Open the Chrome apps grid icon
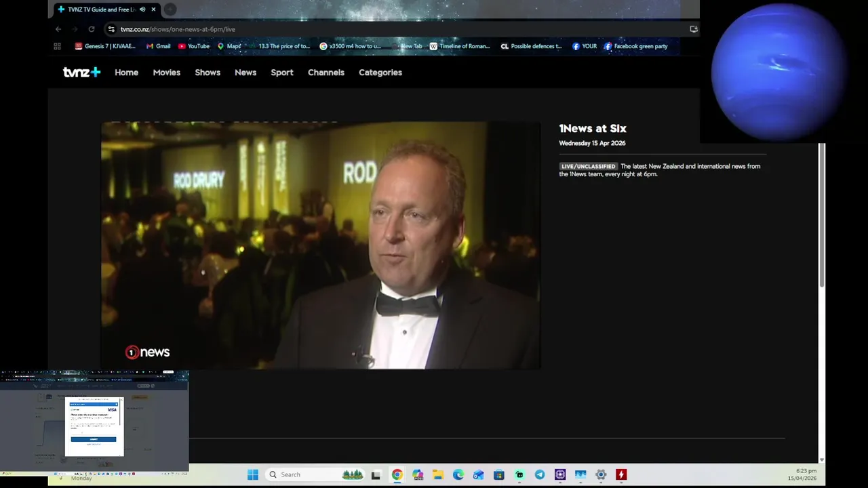The width and height of the screenshot is (868, 488). coord(57,46)
